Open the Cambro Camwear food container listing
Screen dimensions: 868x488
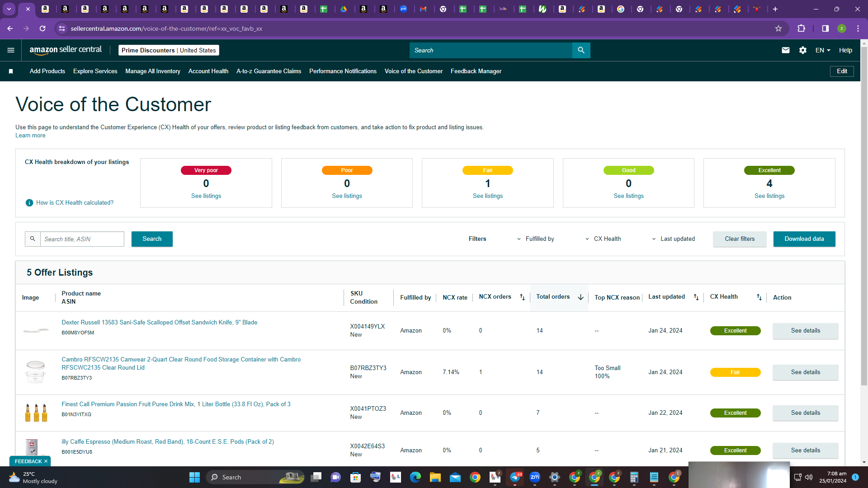pos(181,363)
